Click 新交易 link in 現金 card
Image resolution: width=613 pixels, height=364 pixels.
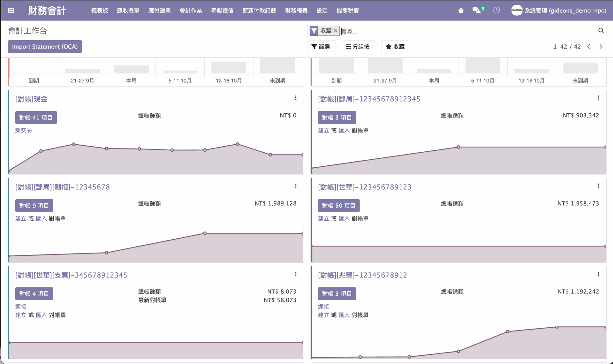(x=23, y=130)
